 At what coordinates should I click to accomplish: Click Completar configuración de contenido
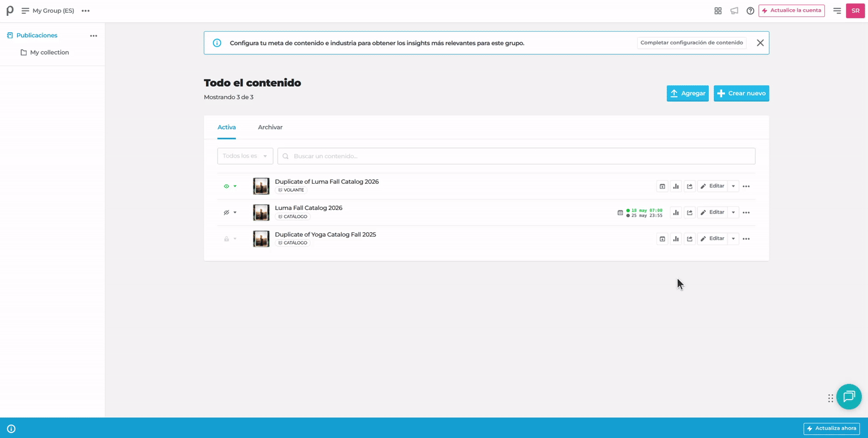(x=692, y=43)
